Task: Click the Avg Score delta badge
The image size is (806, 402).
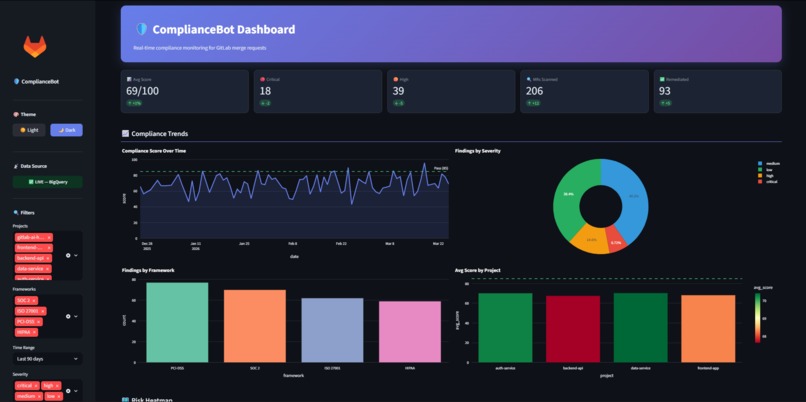Action: [134, 103]
